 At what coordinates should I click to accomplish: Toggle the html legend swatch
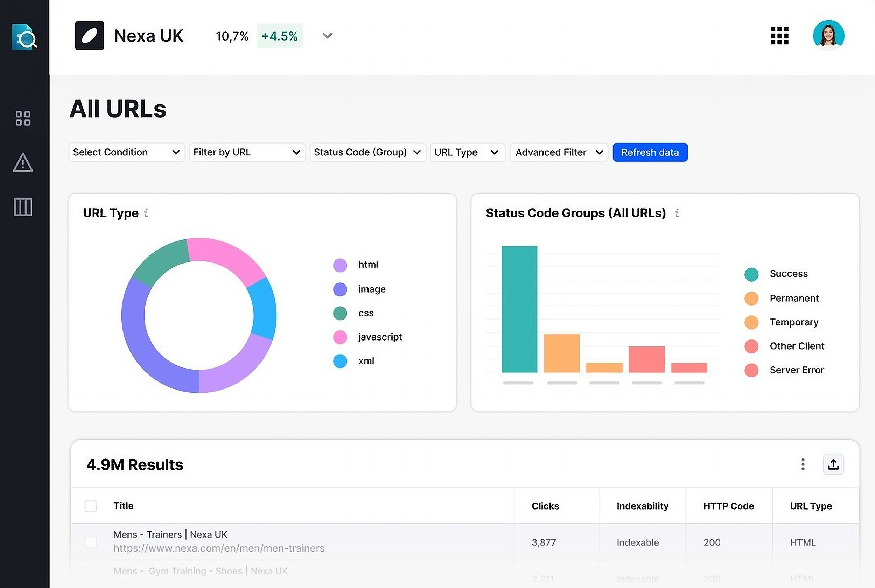click(x=340, y=265)
